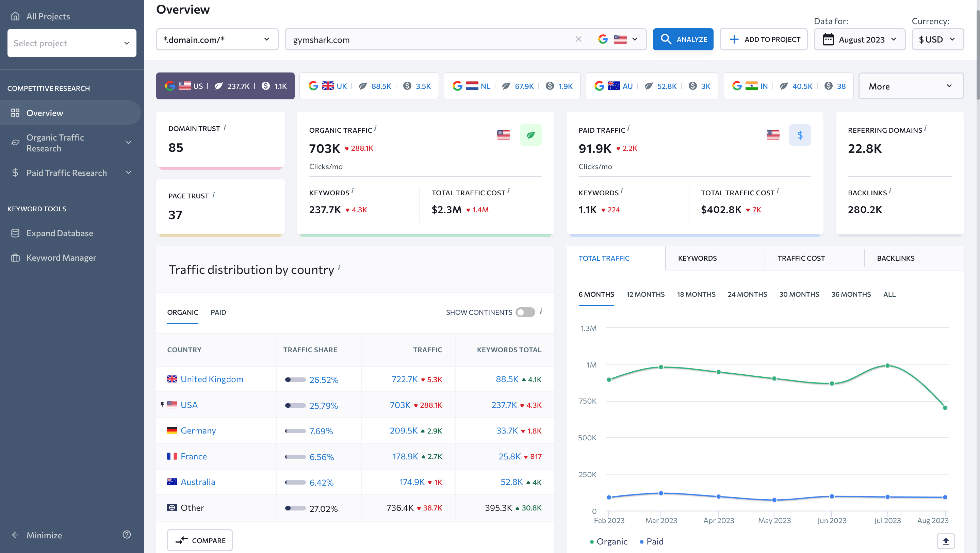
Task: Select the 12 MONTHS range
Action: (x=645, y=294)
